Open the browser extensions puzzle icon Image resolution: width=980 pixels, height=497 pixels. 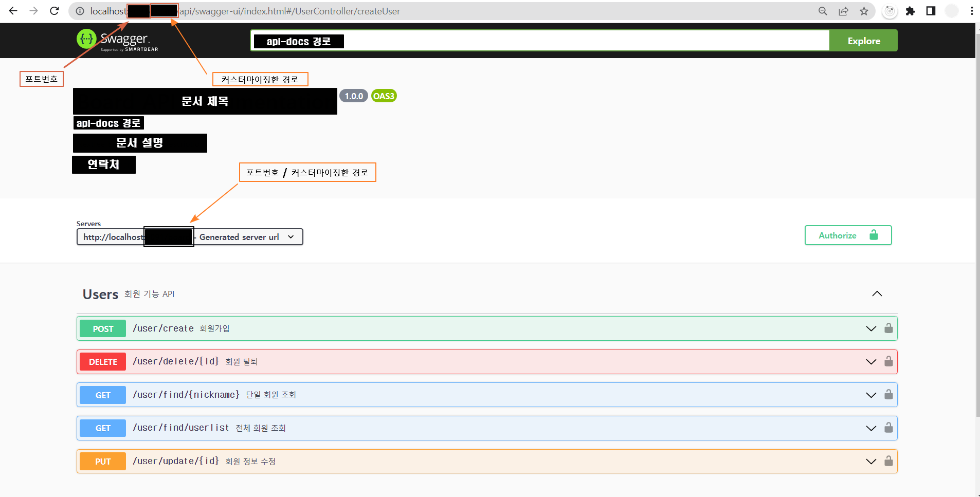coord(910,11)
